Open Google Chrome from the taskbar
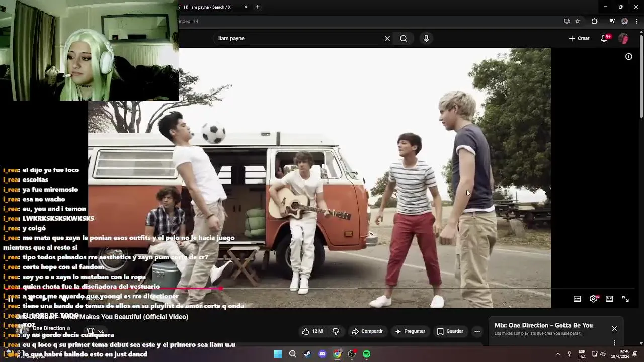This screenshot has width=644, height=362. pos(337,354)
